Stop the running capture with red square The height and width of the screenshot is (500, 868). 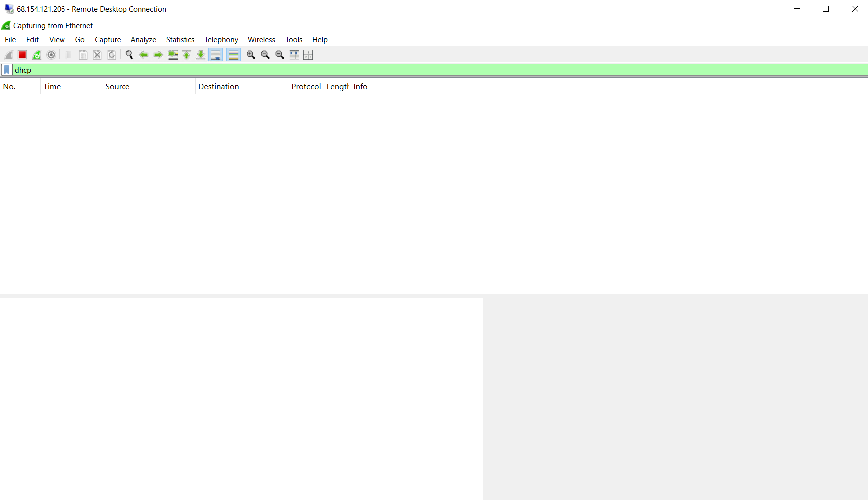point(22,55)
